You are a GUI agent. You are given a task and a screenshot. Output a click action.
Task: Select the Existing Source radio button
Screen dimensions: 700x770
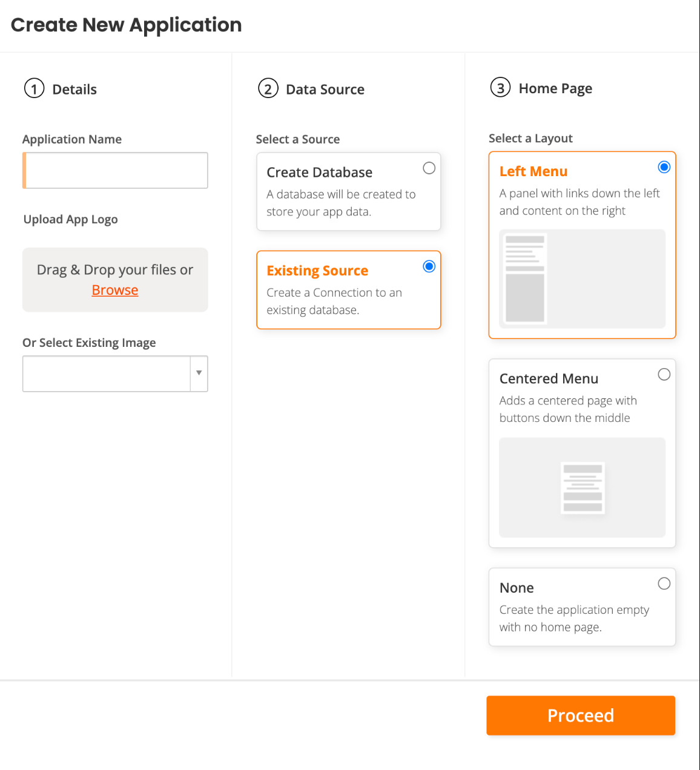tap(429, 266)
